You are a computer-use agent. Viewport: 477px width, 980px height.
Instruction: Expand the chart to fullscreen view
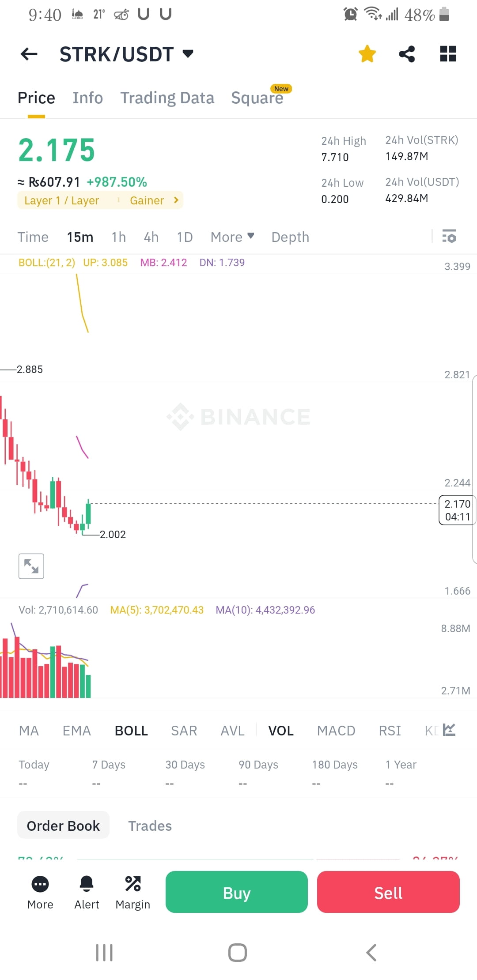click(31, 566)
